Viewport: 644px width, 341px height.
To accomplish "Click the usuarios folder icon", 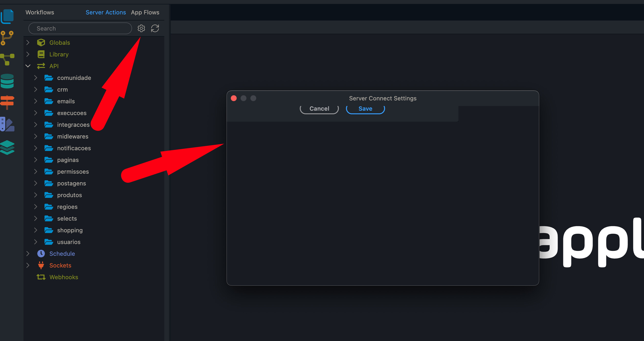I will [49, 242].
